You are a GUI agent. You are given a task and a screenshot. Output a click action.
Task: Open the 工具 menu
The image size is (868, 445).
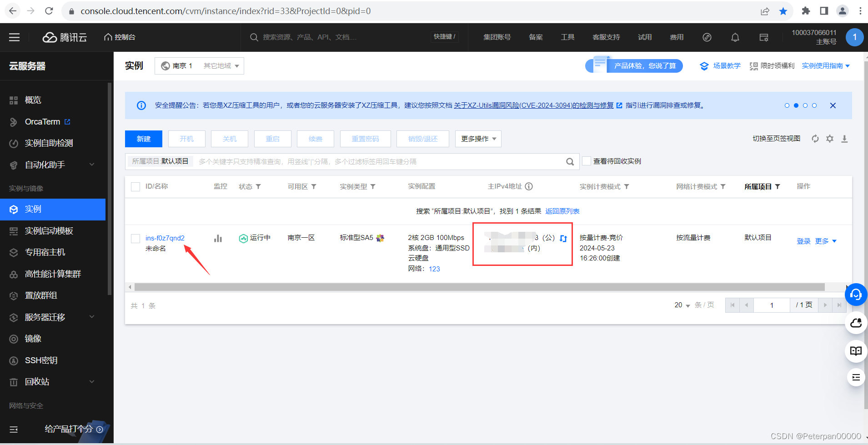pos(567,37)
